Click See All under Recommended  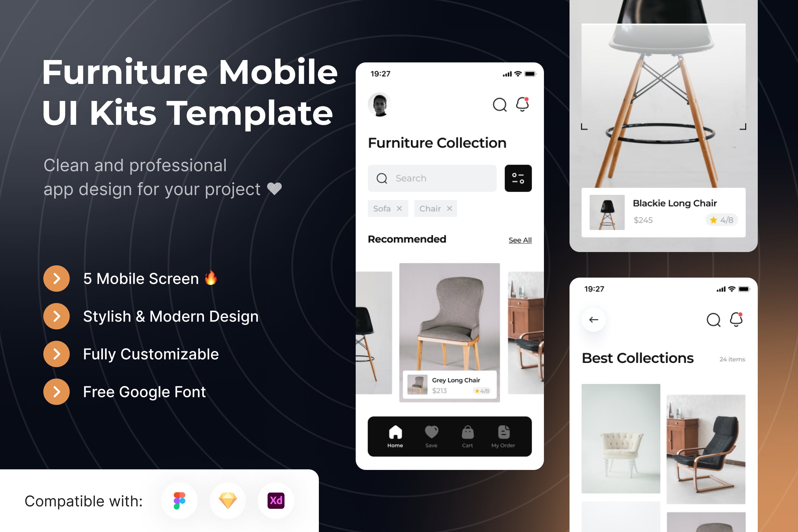(x=519, y=240)
